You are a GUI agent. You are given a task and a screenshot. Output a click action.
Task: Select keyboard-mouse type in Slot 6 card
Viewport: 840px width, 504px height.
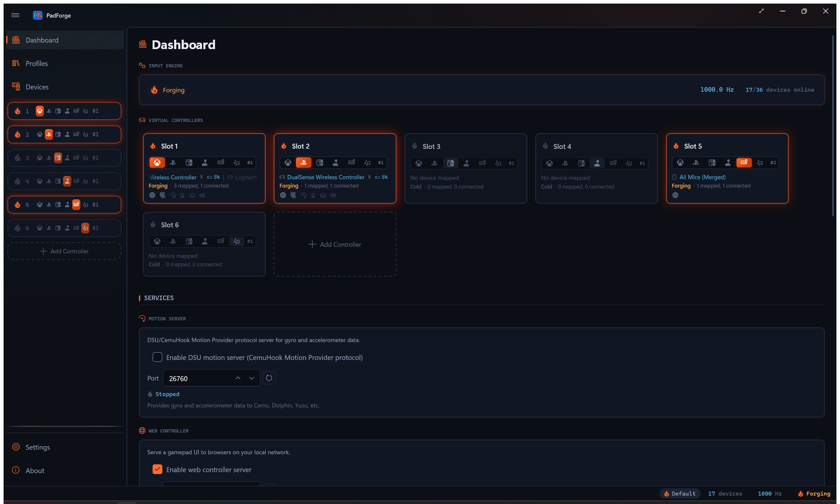pyautogui.click(x=221, y=242)
